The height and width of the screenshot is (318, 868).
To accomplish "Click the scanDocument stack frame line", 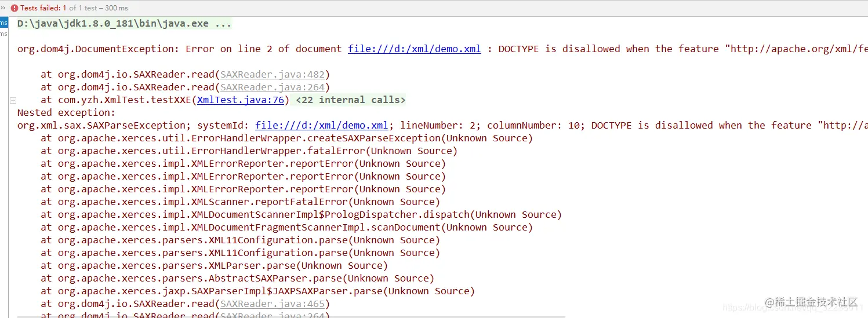I will 286,227.
